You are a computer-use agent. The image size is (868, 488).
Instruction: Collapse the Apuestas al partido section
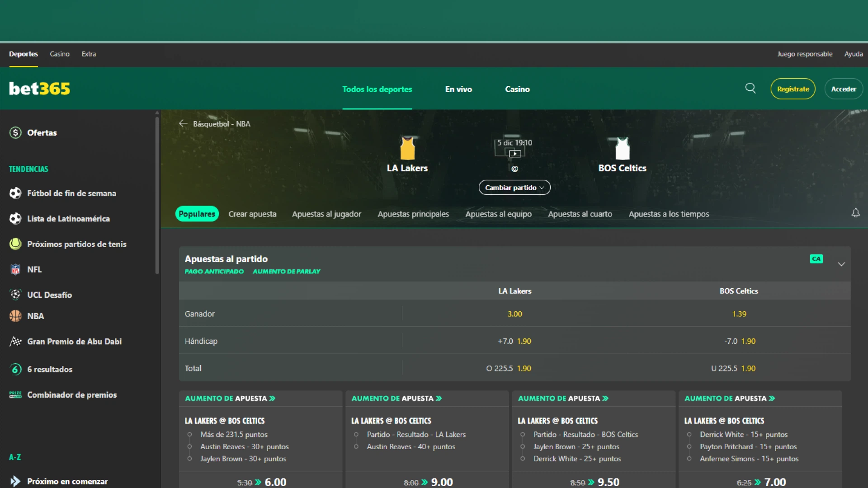(841, 264)
